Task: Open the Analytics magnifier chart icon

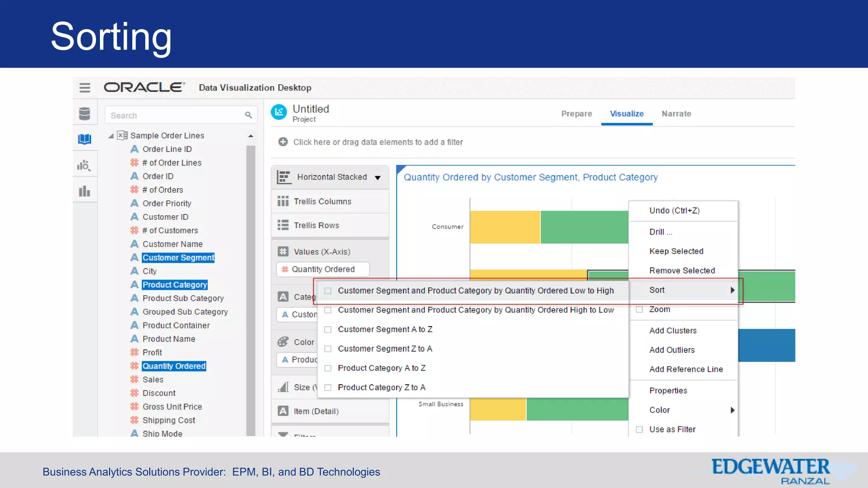Action: pos(84,165)
